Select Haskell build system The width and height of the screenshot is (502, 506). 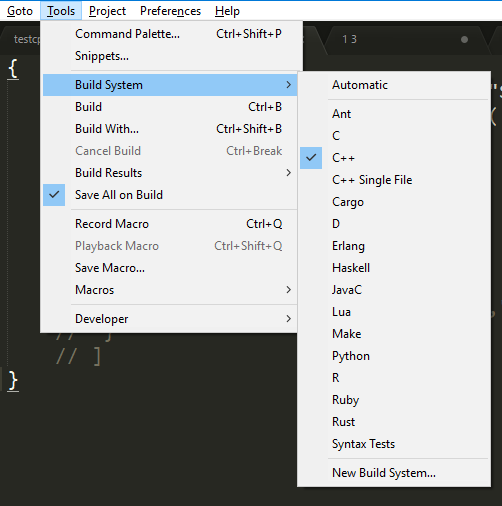click(394, 268)
